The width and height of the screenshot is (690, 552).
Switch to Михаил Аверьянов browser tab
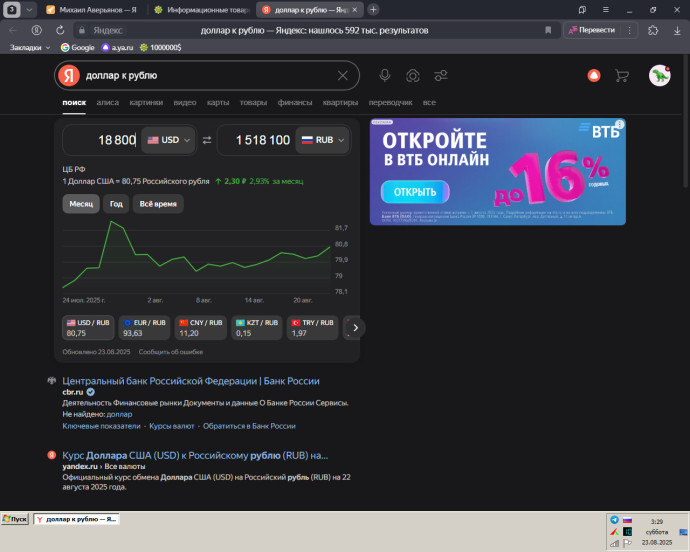pos(93,10)
